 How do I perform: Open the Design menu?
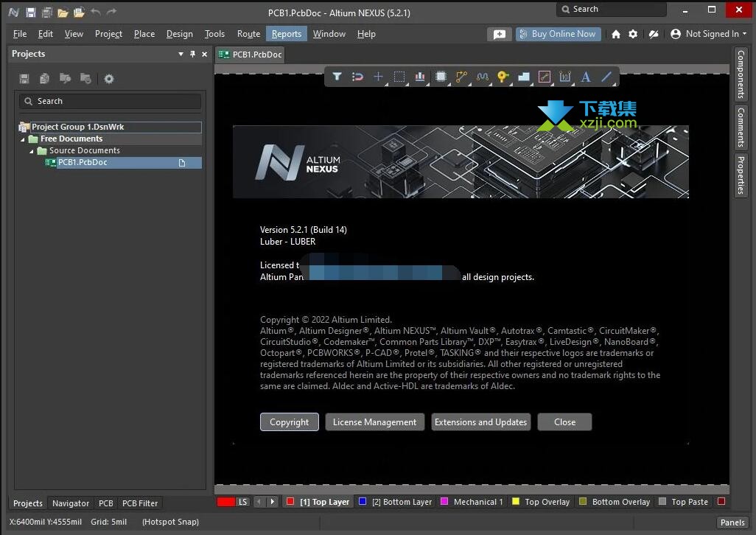179,34
